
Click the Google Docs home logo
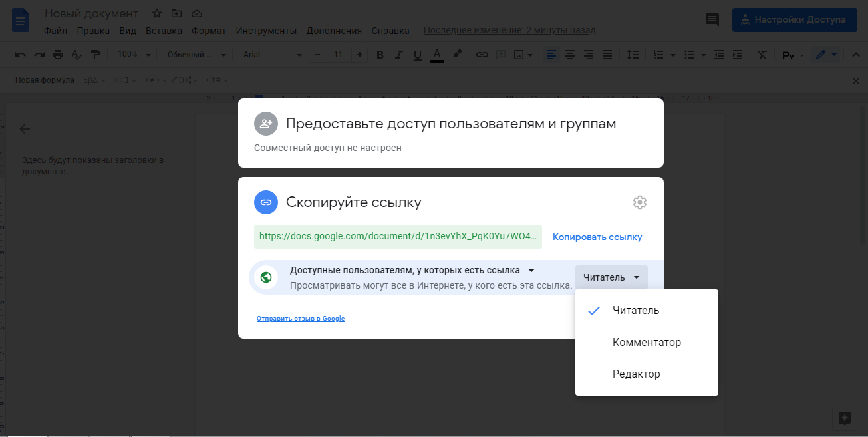pyautogui.click(x=21, y=20)
